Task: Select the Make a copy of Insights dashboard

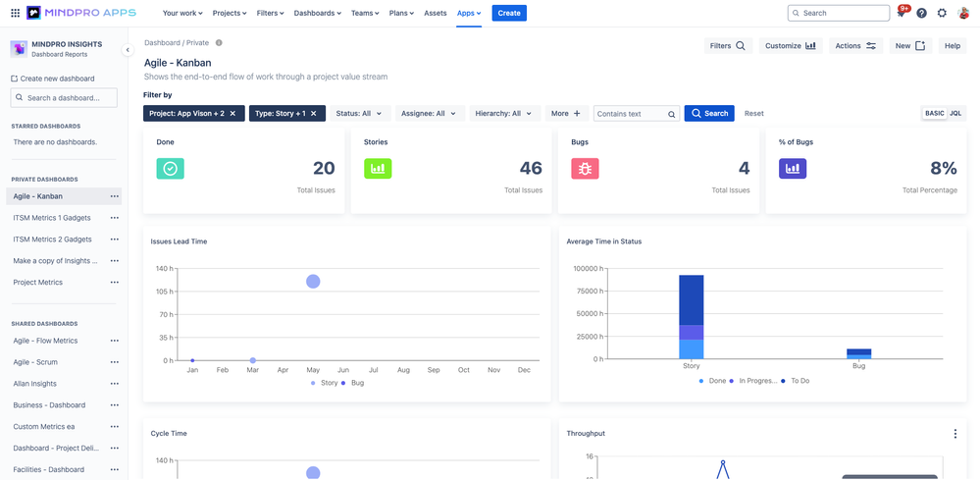Action: [x=55, y=261]
